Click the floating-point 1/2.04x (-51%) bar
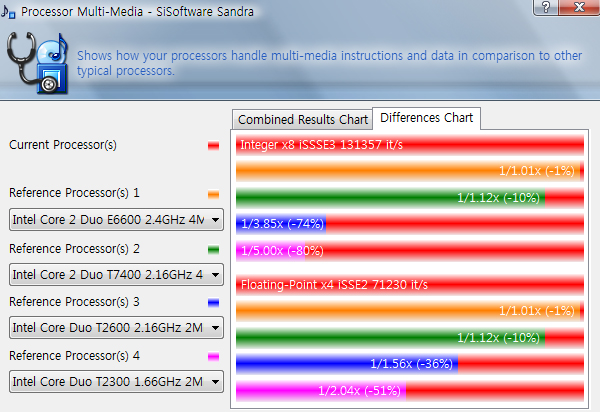Image resolution: width=600 pixels, height=412 pixels. (x=321, y=391)
